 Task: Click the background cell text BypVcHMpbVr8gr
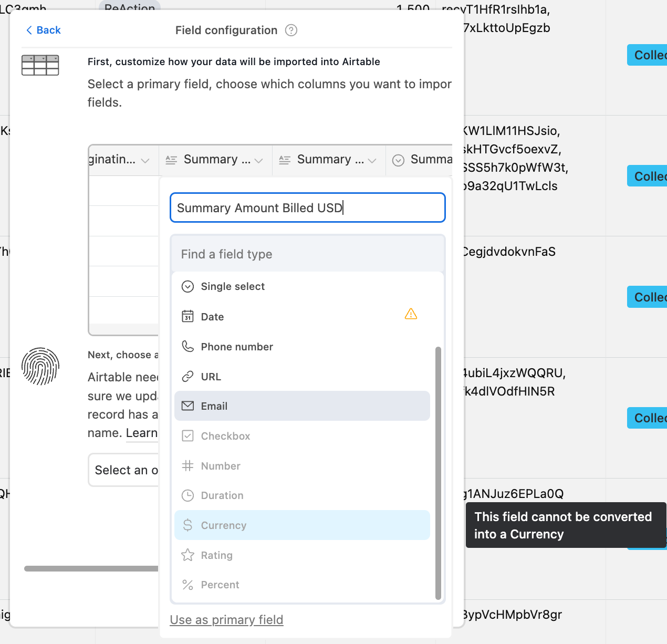pyautogui.click(x=513, y=615)
